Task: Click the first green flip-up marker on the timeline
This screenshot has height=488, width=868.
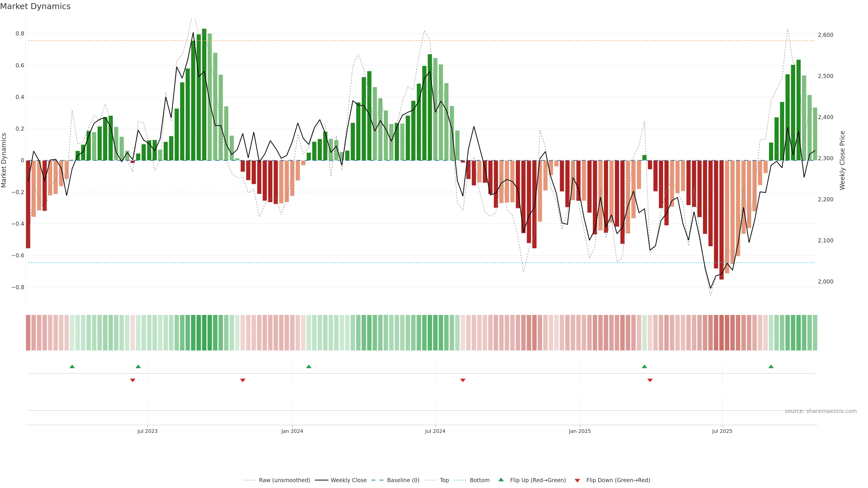Action: tap(72, 366)
